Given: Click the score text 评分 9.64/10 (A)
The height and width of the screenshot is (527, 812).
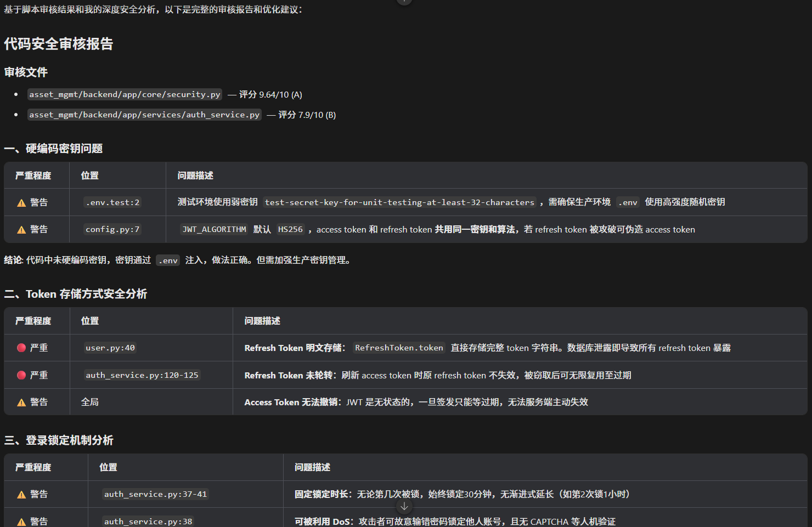Looking at the screenshot, I should tap(270, 94).
